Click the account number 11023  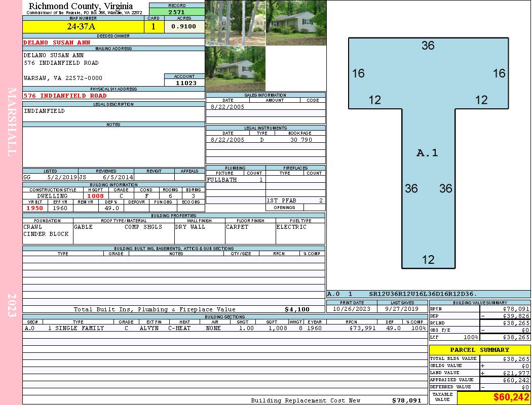pos(184,83)
